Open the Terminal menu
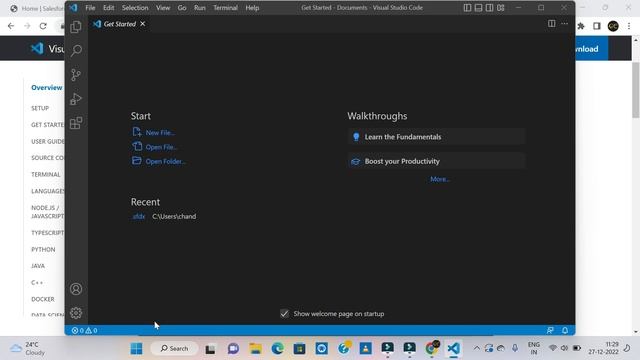Screen dimensions: 640x360 point(225,8)
